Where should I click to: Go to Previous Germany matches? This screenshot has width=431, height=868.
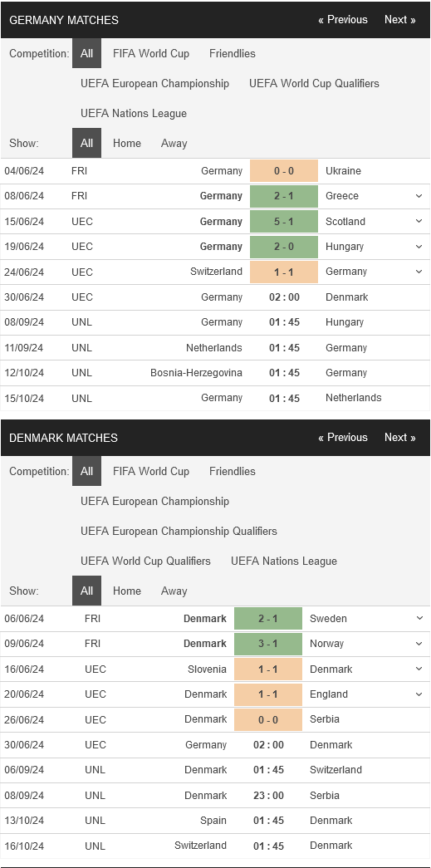(342, 19)
